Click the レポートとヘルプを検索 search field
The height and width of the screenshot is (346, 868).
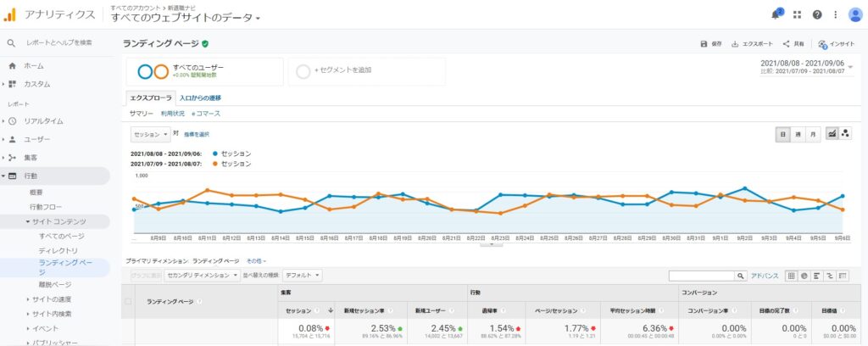59,42
